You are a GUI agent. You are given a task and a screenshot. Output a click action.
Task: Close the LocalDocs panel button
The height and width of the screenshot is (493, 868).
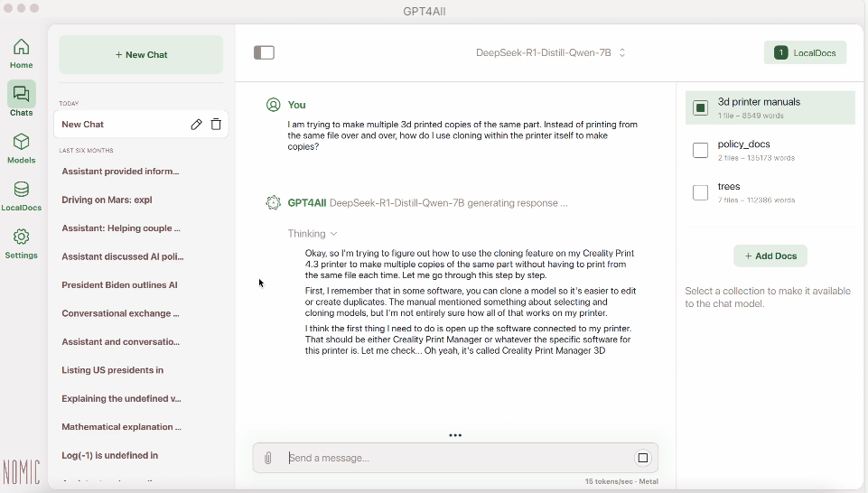pos(805,53)
